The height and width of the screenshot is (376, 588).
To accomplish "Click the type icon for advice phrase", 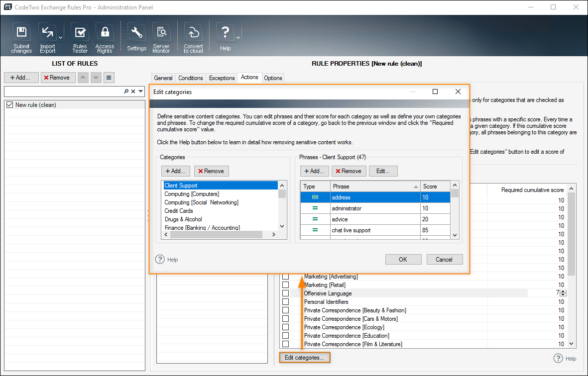I will pyautogui.click(x=315, y=219).
